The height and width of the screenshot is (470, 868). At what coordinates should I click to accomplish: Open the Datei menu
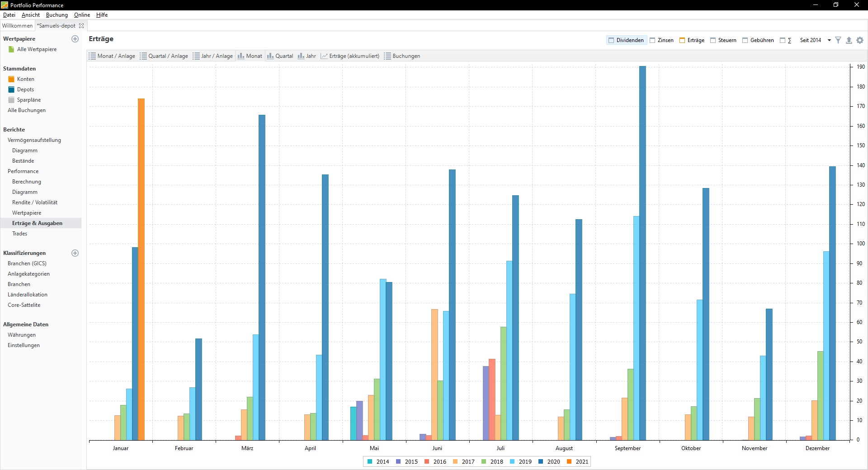9,15
